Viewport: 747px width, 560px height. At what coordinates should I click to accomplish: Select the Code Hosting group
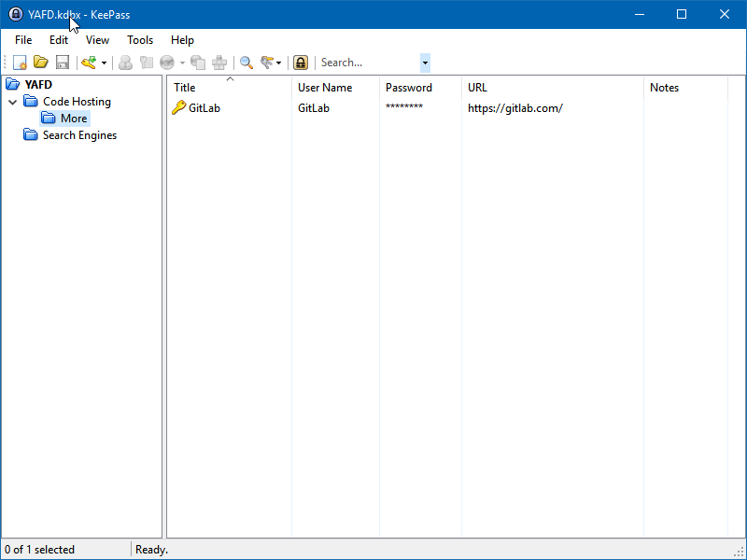[x=77, y=102]
